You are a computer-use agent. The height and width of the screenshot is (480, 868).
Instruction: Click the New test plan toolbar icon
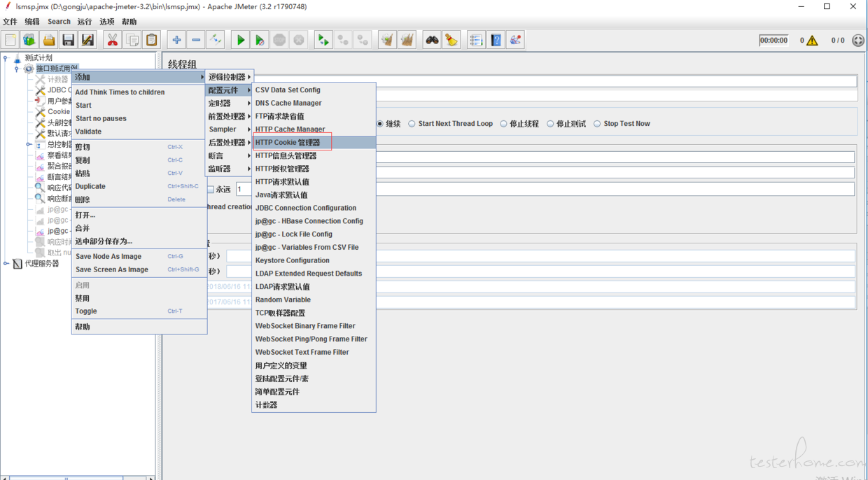[10, 40]
